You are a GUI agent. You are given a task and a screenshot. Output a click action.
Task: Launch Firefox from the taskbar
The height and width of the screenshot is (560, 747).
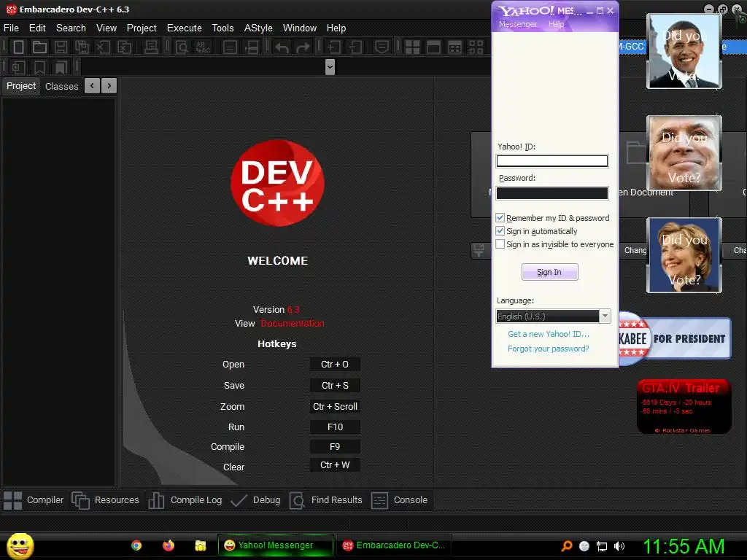pos(169,545)
